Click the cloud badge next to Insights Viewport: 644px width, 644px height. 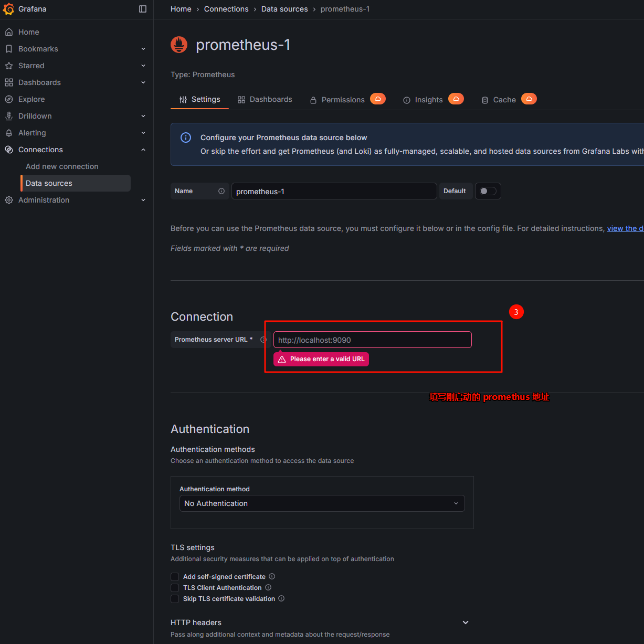tap(456, 99)
